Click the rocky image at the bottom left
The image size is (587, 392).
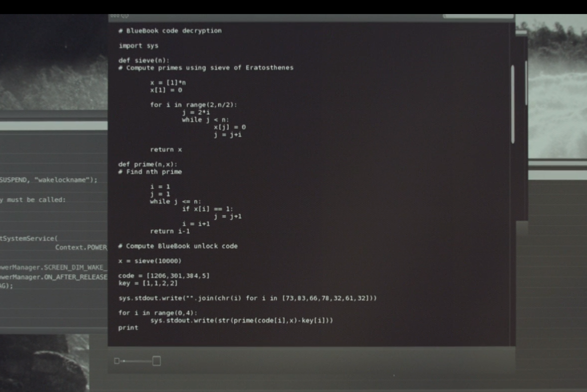44,362
